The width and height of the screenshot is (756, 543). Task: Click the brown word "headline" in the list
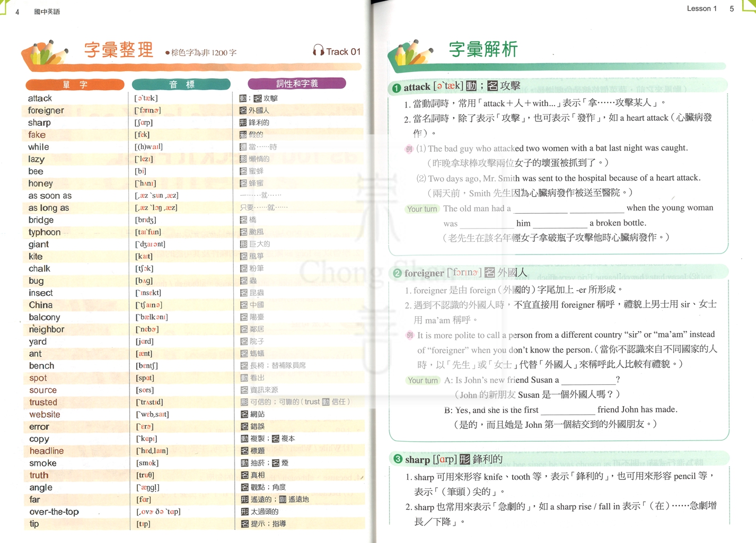(x=47, y=451)
